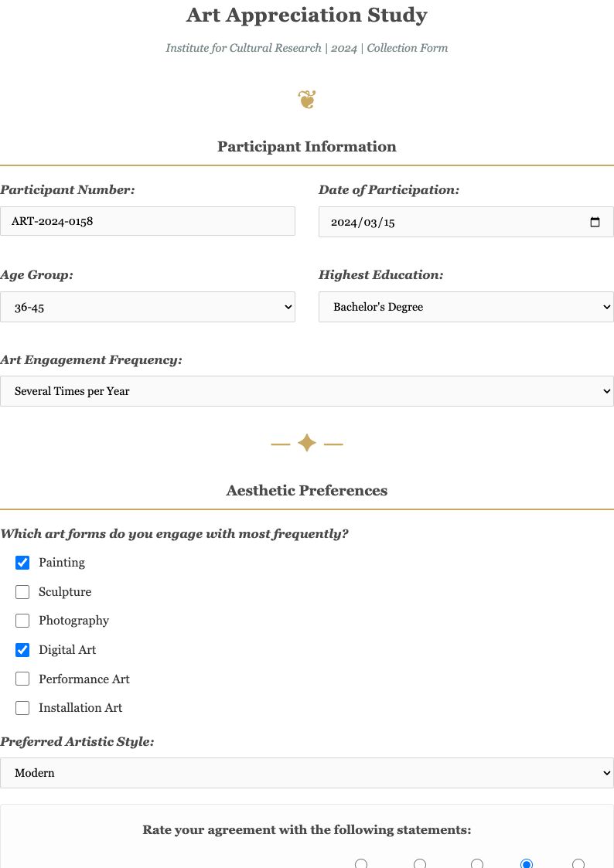Image resolution: width=614 pixels, height=868 pixels.
Task: Click the Aesthetic Preferences section heading
Action: pos(307,490)
